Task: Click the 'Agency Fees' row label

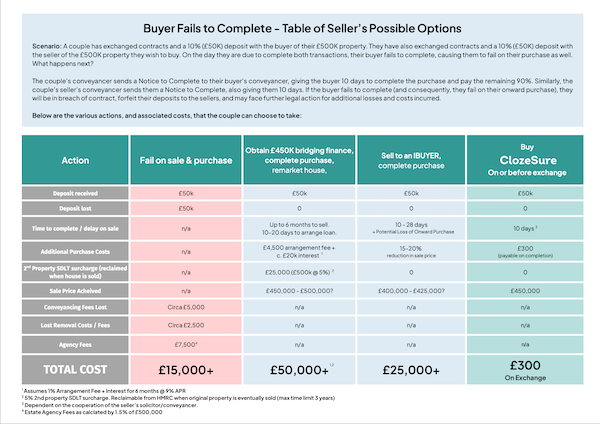Action: (74, 343)
